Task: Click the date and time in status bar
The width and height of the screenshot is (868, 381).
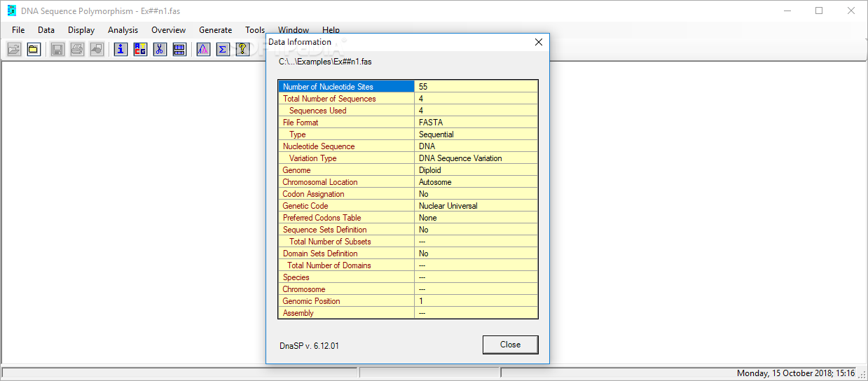Action: pos(796,373)
